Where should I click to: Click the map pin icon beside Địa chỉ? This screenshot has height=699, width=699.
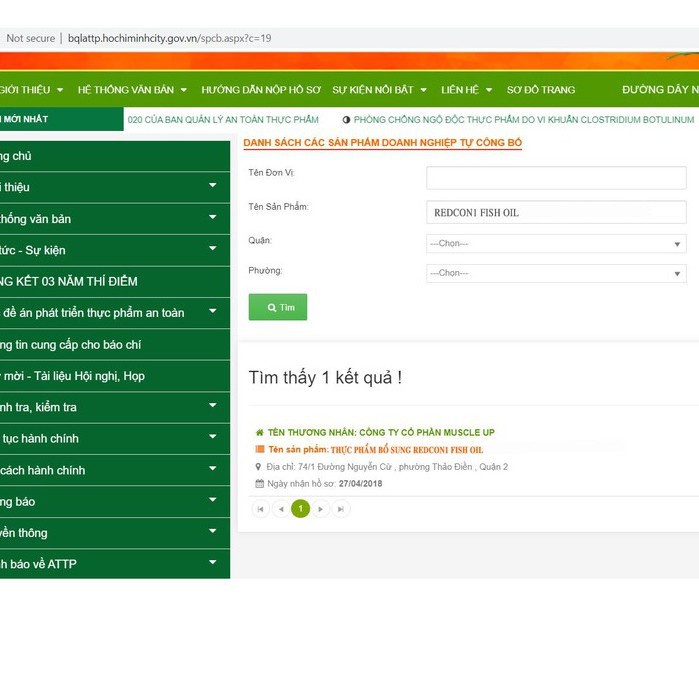(260, 467)
